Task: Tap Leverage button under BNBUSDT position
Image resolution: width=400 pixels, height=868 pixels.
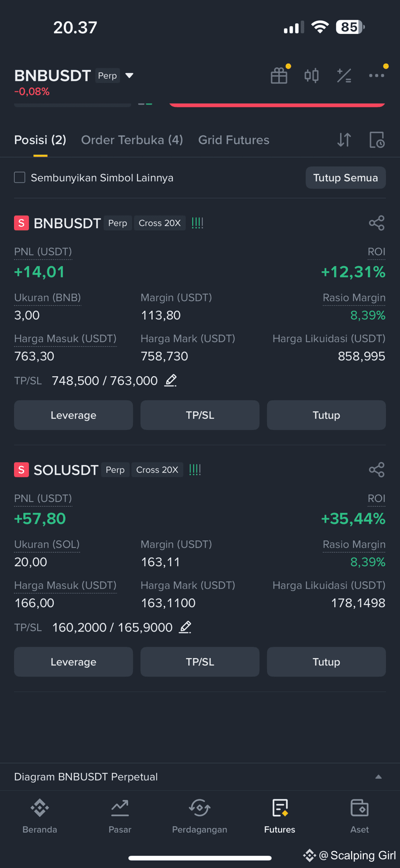Action: [73, 415]
